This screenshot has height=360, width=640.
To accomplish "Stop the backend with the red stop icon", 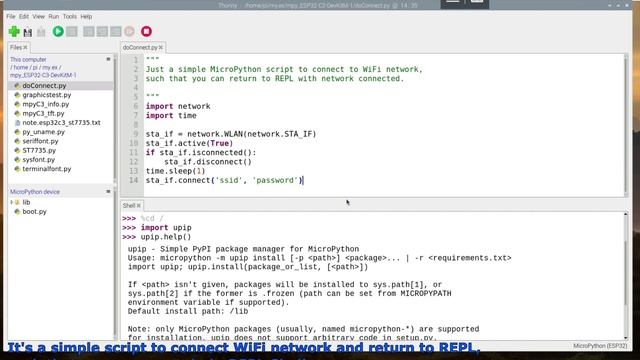I will (x=146, y=31).
